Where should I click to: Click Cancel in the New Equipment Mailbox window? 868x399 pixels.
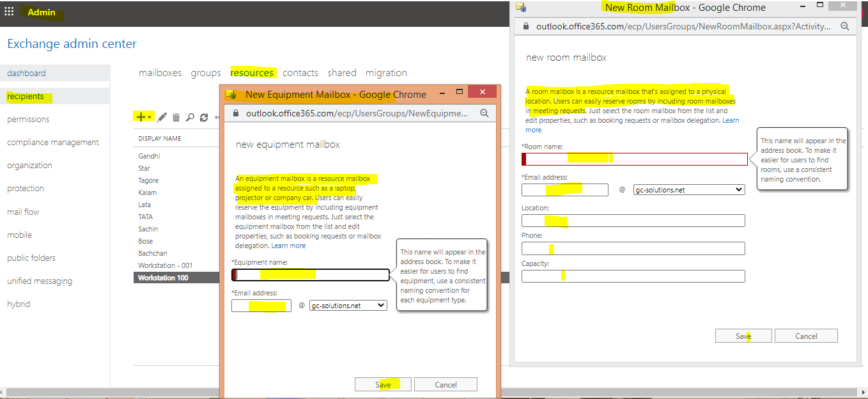446,384
